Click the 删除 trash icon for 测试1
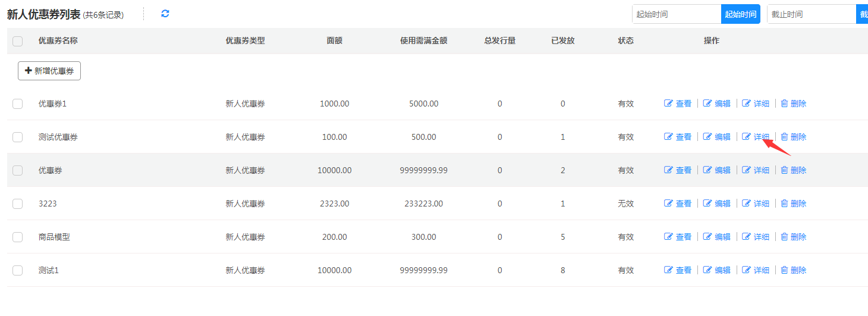 pyautogui.click(x=784, y=270)
